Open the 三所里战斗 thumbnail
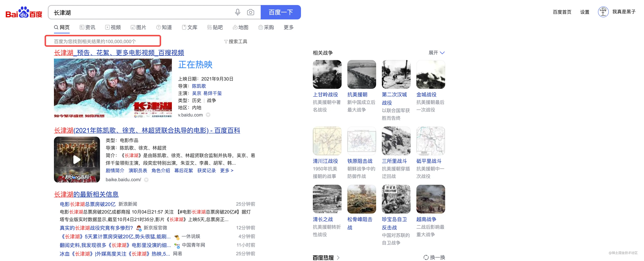644x261 pixels. point(396,141)
